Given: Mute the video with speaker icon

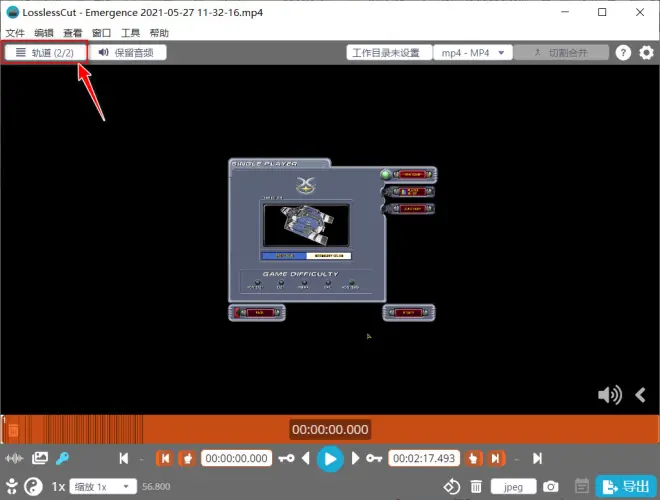Looking at the screenshot, I should point(609,395).
